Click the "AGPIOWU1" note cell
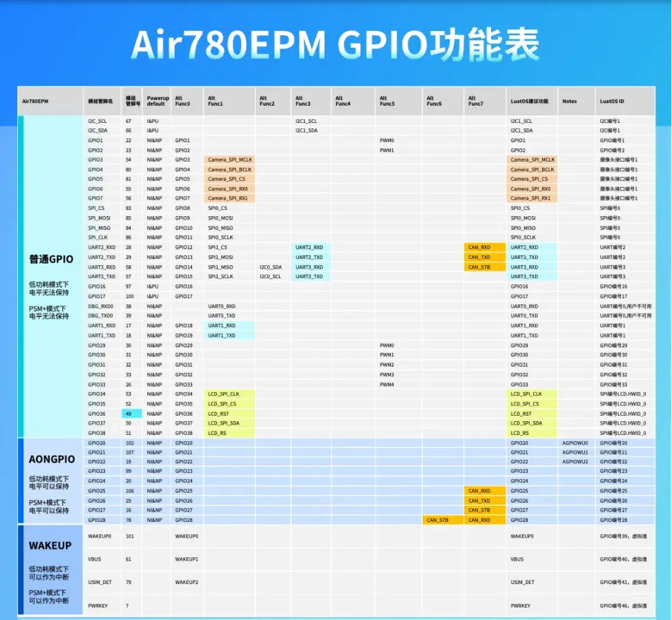This screenshot has height=620, width=672. 575,452
